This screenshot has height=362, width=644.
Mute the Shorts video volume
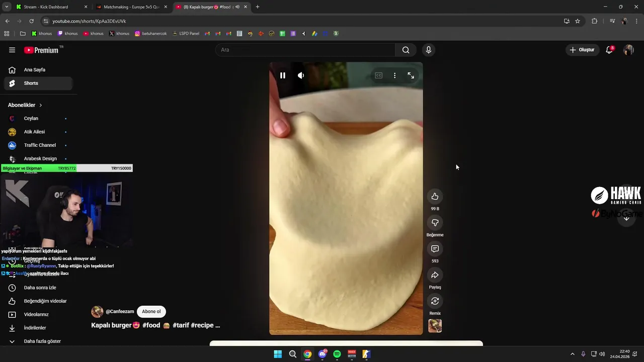301,75
